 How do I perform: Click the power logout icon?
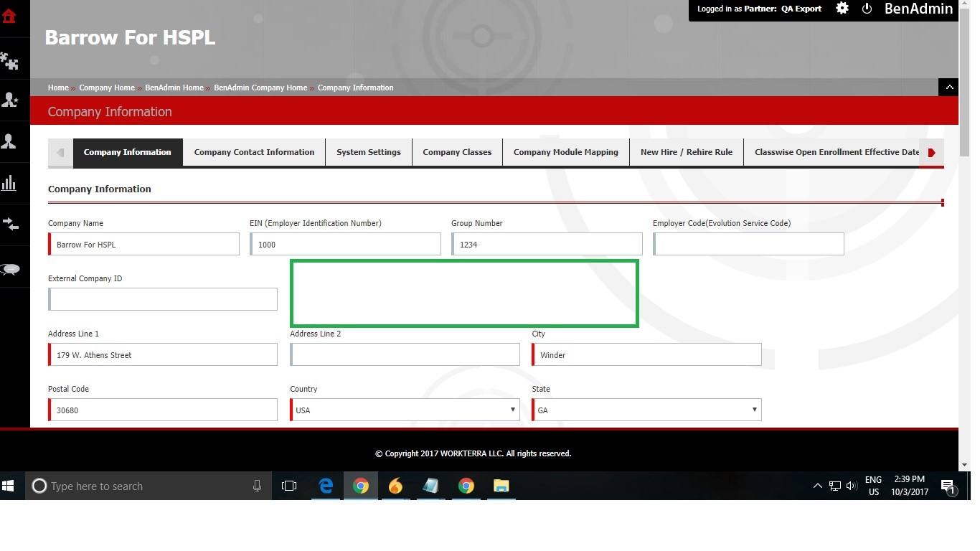tap(867, 9)
